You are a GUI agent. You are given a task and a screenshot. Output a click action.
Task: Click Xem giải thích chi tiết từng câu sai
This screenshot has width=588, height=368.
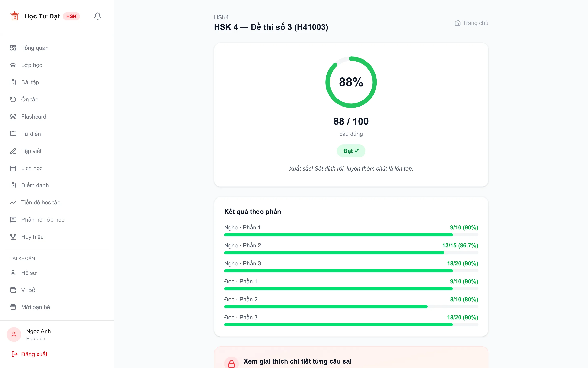tap(297, 361)
